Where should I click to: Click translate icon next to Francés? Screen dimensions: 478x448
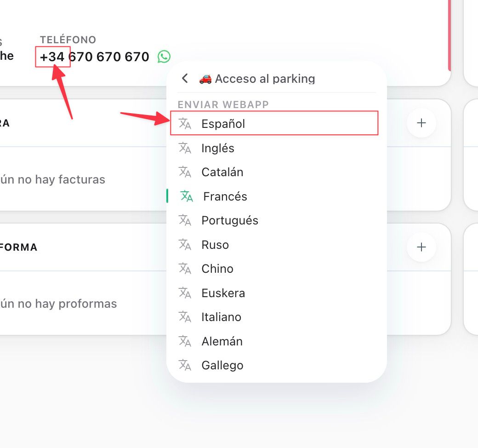[187, 196]
